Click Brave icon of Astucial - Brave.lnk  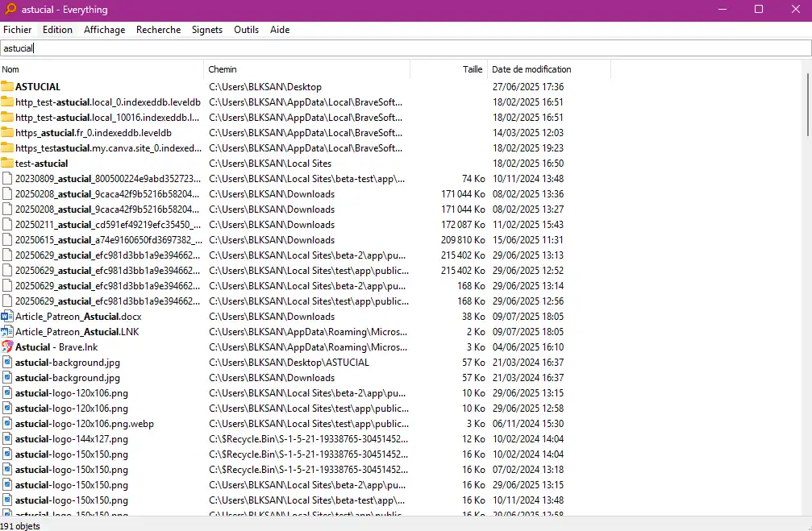click(x=7, y=346)
